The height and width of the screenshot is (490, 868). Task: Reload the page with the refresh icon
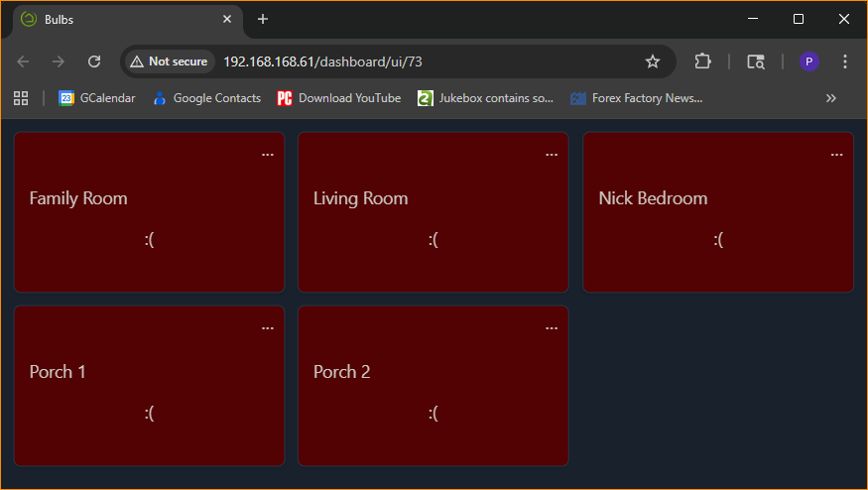[x=94, y=61]
